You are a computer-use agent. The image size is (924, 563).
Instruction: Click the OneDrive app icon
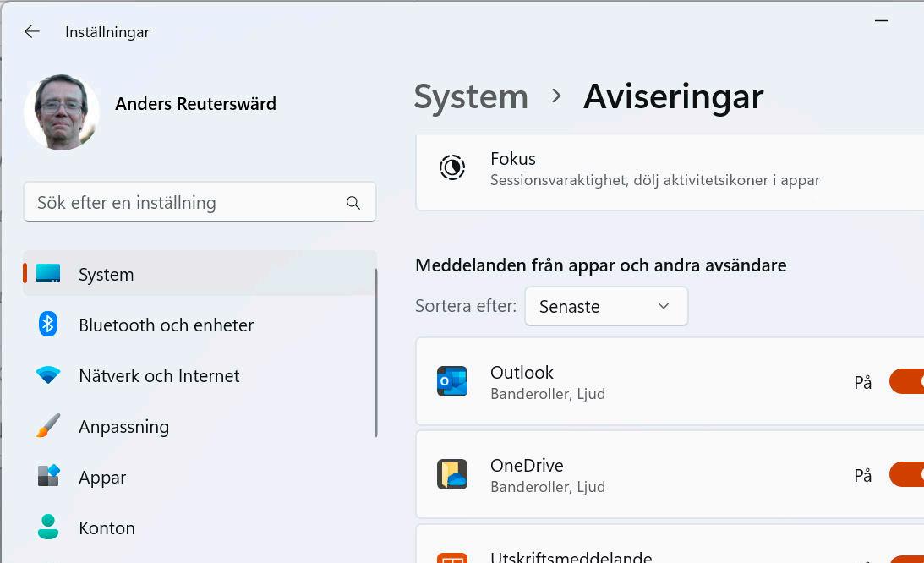point(452,474)
